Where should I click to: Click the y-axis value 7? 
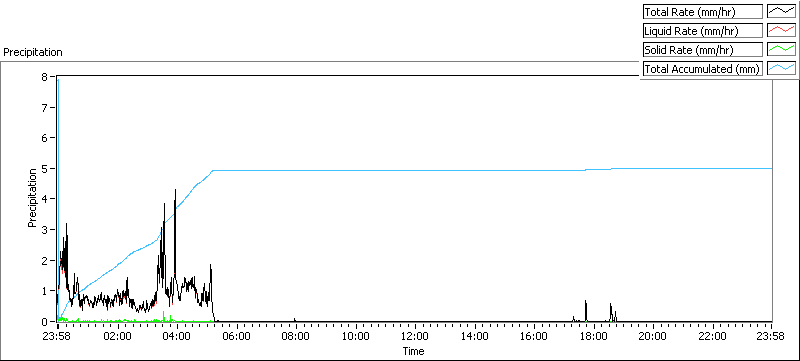(x=44, y=108)
